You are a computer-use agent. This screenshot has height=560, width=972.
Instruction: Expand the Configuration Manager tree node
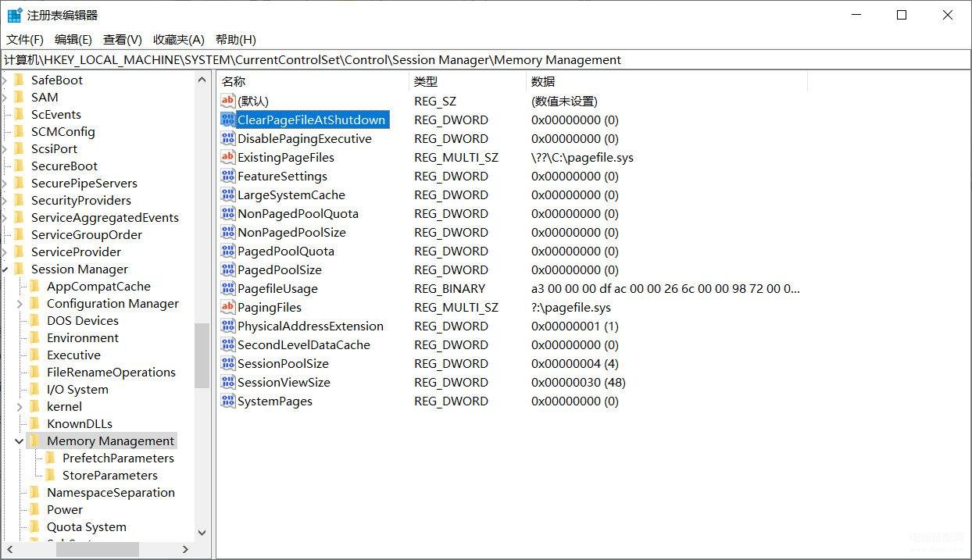(20, 304)
